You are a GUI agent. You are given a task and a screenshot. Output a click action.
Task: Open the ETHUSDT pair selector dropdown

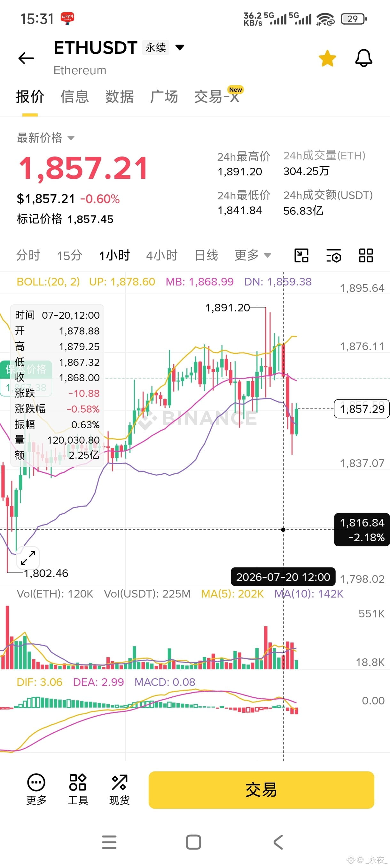180,47
